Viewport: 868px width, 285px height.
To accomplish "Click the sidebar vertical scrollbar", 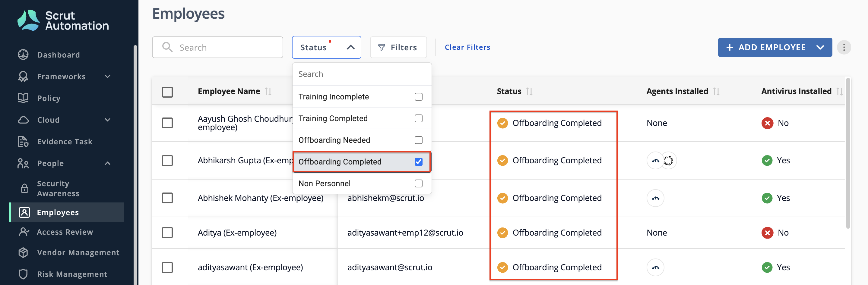I will (135, 165).
